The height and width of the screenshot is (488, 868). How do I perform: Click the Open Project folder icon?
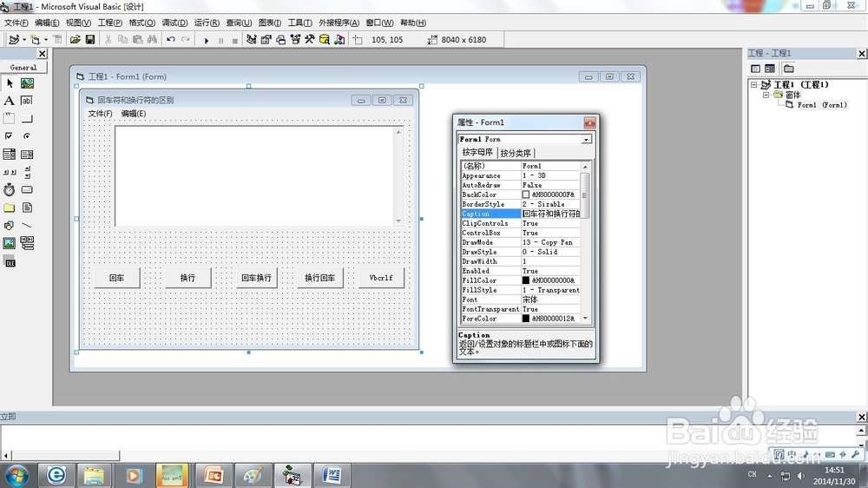coord(76,39)
